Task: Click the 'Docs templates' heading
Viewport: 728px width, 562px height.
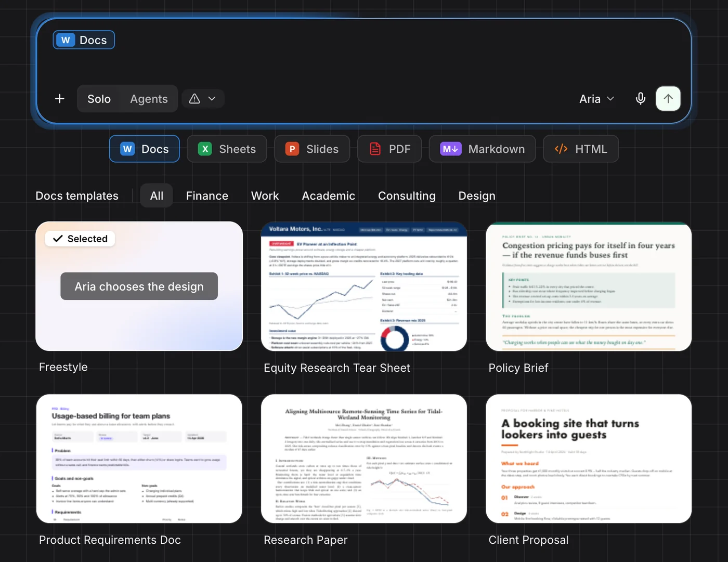Action: tap(77, 196)
